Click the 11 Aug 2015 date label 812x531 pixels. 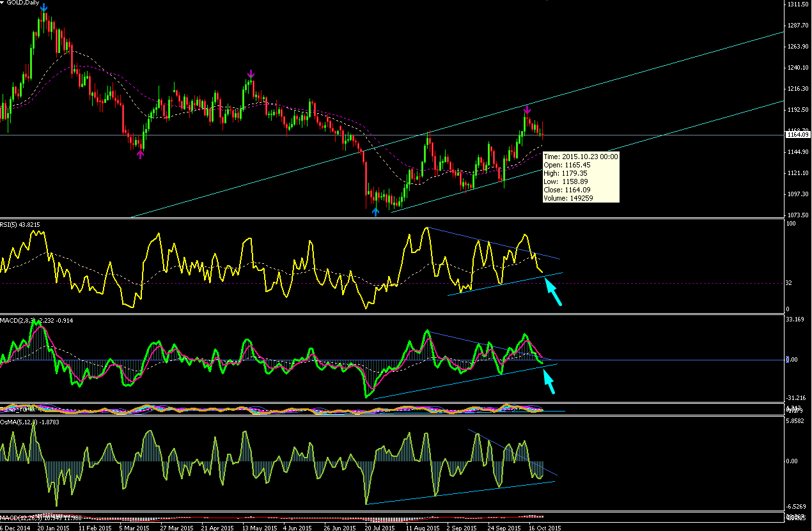(423, 528)
